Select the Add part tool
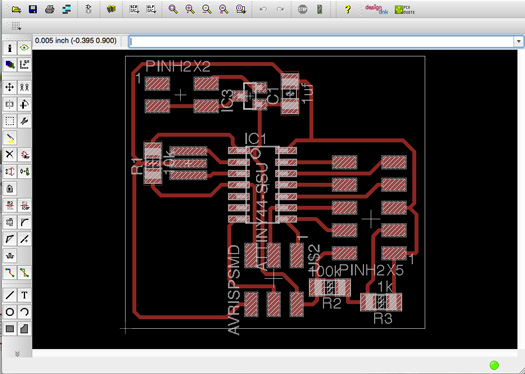Viewport: 525px width, 374px height. [x=24, y=155]
